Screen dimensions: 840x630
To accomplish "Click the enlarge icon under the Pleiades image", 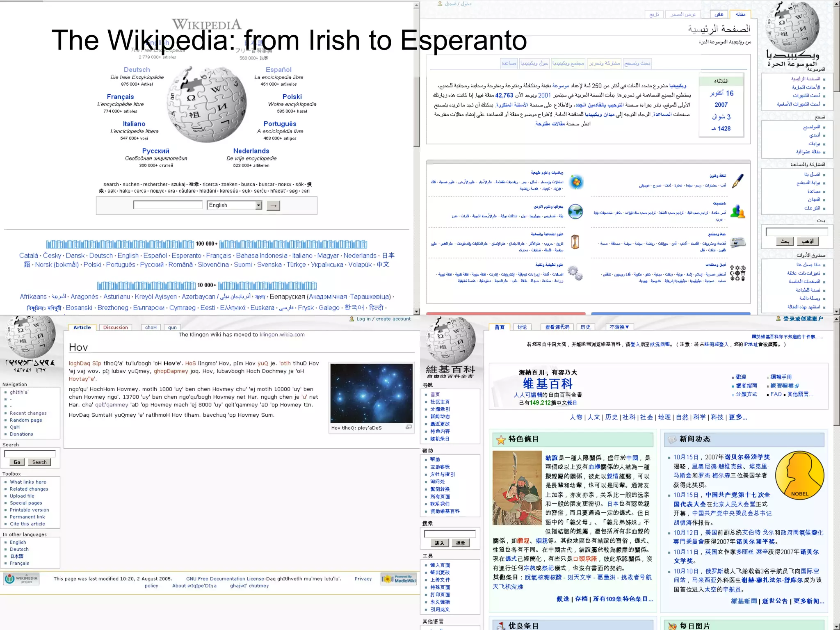I will [409, 427].
